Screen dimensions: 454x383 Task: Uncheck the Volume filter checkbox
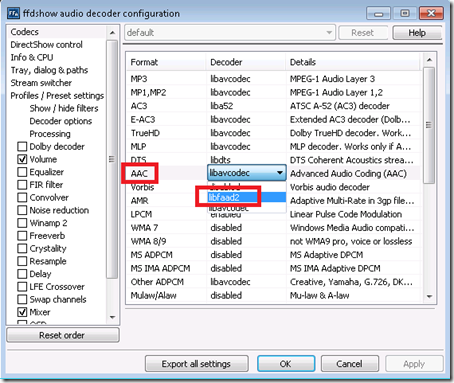pos(22,159)
